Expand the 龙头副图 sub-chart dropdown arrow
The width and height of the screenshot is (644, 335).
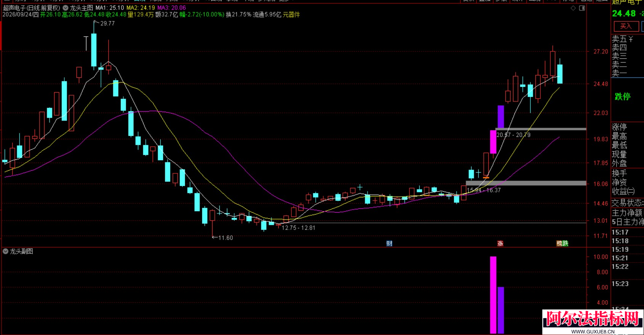(5, 251)
